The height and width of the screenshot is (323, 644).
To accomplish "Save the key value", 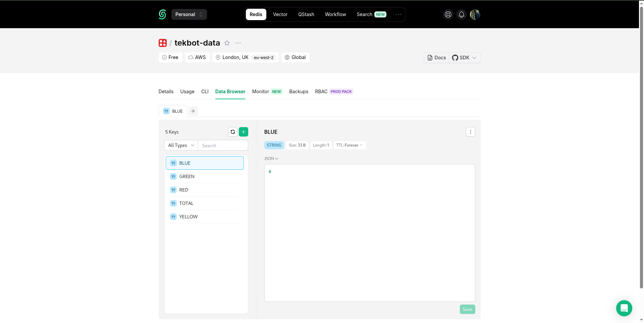I will pyautogui.click(x=468, y=309).
